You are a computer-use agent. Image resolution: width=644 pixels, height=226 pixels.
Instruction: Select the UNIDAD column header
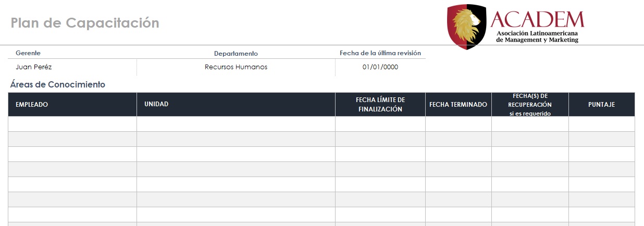pyautogui.click(x=156, y=104)
